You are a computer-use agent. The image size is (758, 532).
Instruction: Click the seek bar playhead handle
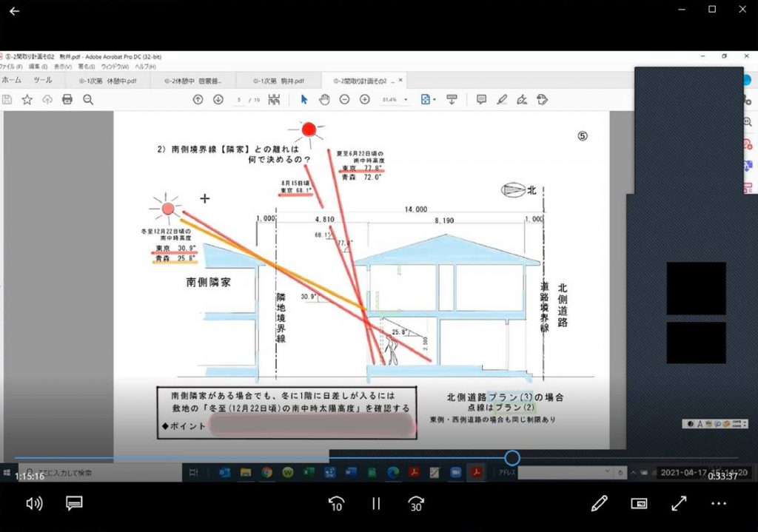(x=512, y=457)
